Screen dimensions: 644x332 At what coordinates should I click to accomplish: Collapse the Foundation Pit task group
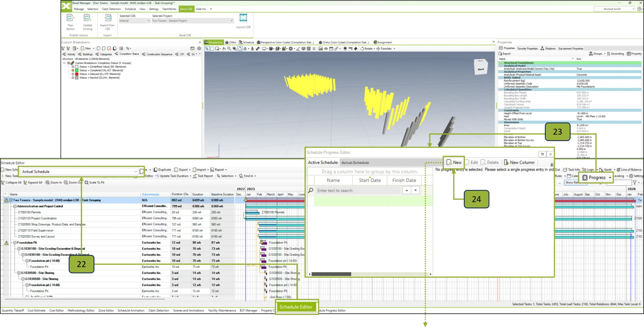(15, 242)
